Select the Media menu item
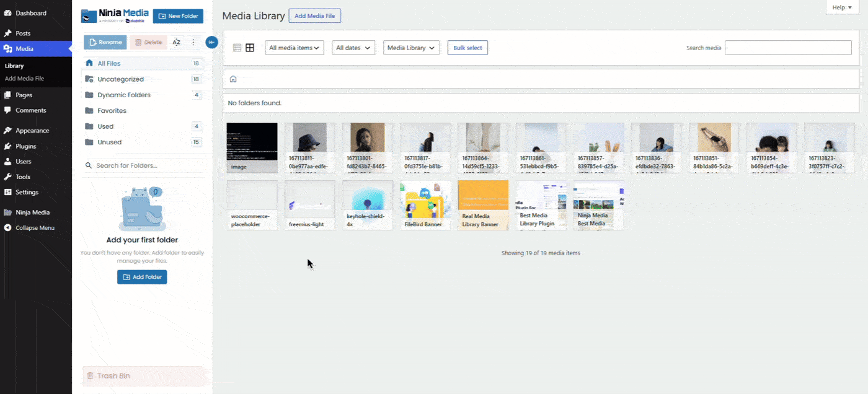 click(x=36, y=48)
